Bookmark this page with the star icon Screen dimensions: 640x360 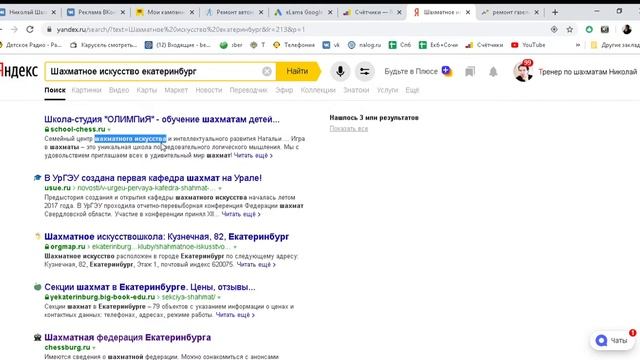570,29
